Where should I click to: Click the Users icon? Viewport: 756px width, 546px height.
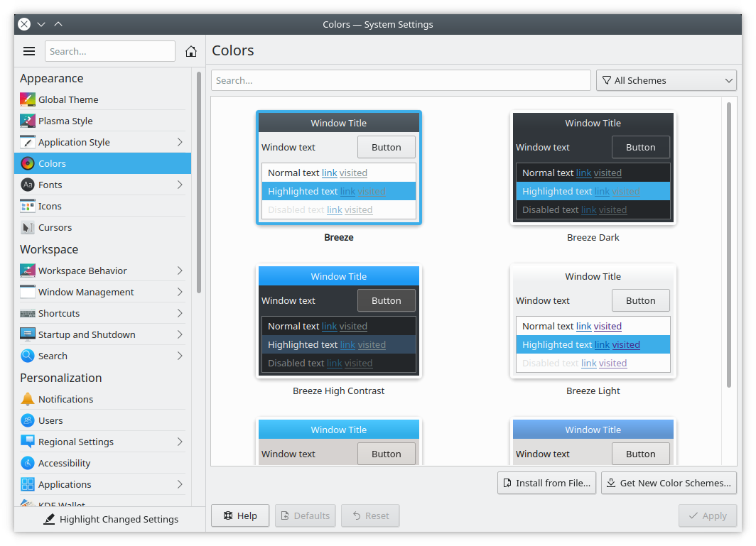28,421
